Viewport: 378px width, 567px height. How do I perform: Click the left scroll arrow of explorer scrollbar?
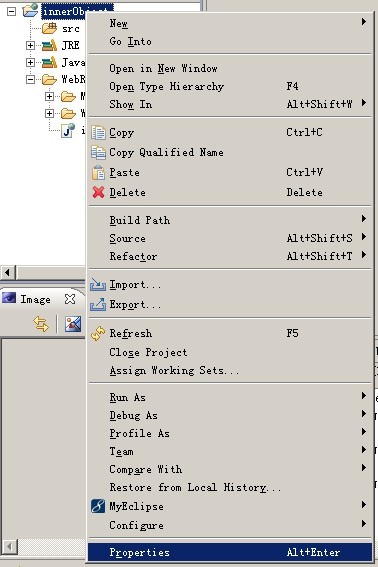pos(8,272)
